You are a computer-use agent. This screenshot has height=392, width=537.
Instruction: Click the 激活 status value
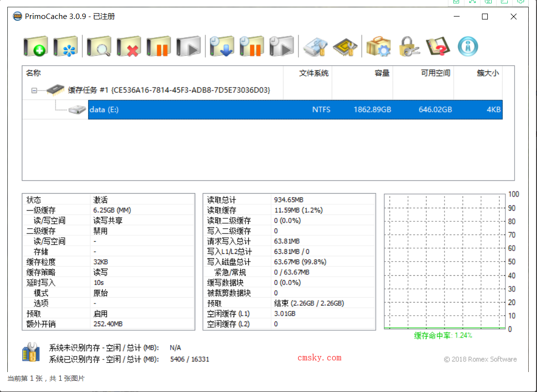tap(101, 200)
